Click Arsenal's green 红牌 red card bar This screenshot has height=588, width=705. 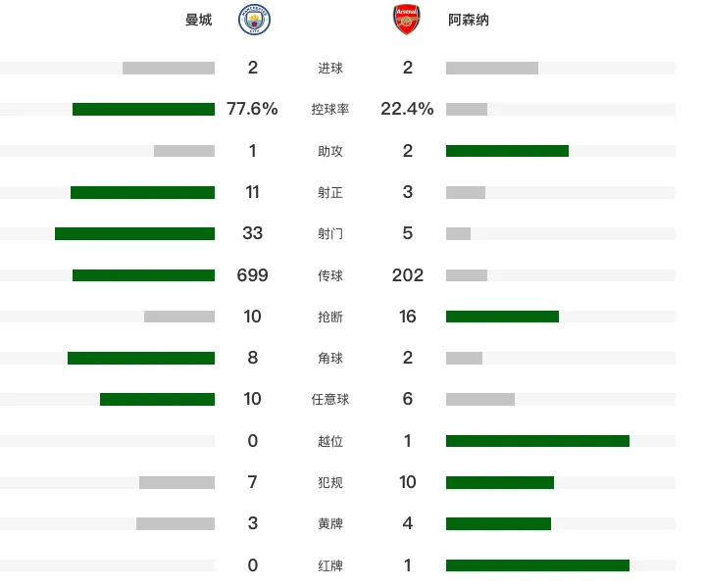537,565
